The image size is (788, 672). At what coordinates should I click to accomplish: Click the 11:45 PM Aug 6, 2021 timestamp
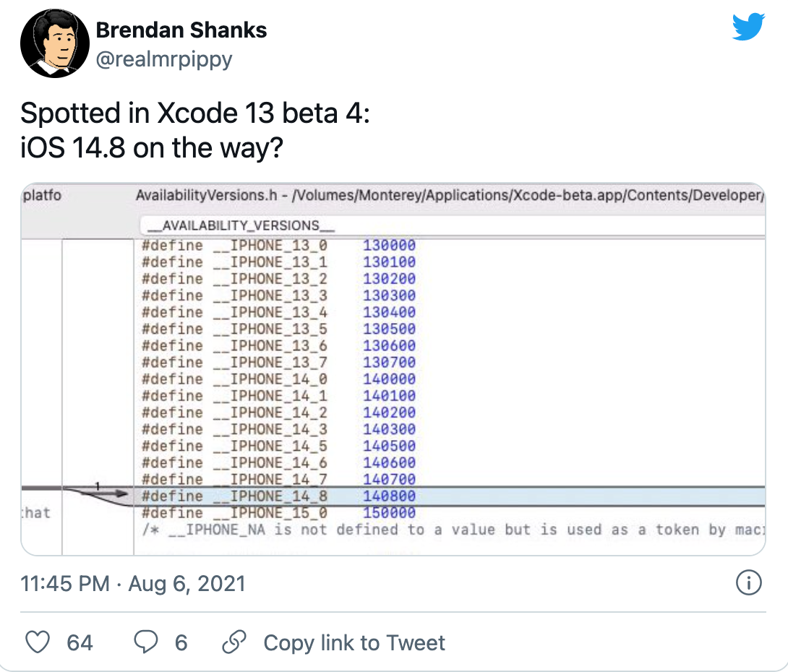[x=133, y=583]
